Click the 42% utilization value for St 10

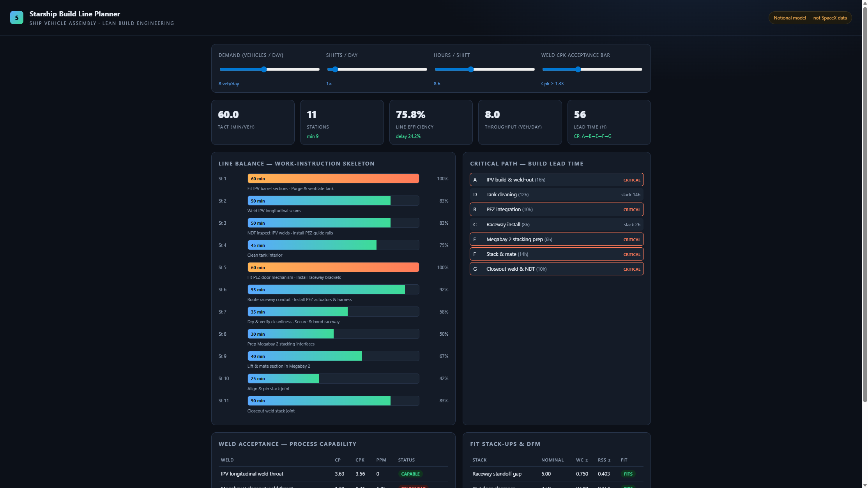click(444, 379)
